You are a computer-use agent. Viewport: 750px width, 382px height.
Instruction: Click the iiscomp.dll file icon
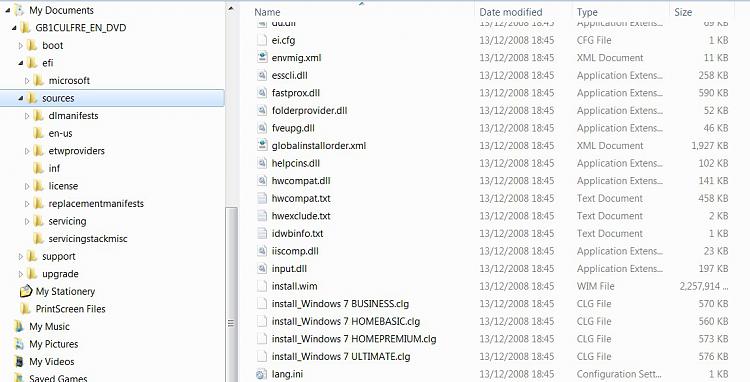click(x=262, y=251)
